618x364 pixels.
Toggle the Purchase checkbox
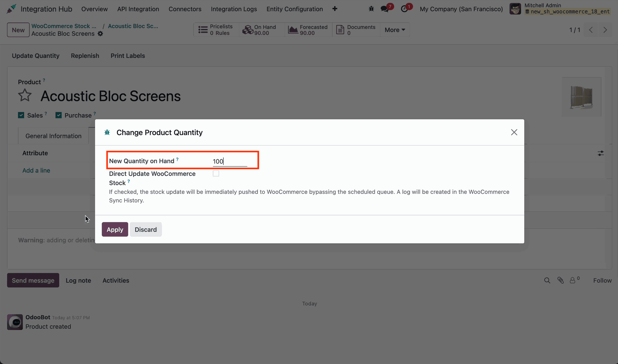pos(59,115)
